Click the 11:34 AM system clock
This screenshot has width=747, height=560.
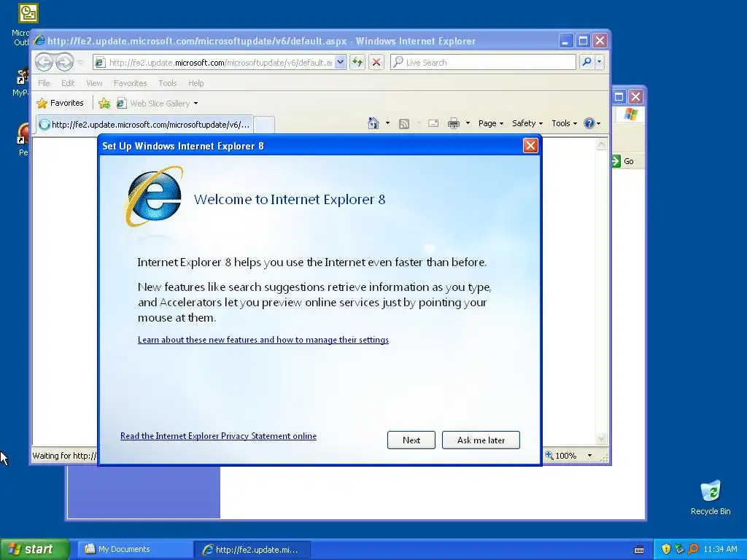click(x=720, y=549)
